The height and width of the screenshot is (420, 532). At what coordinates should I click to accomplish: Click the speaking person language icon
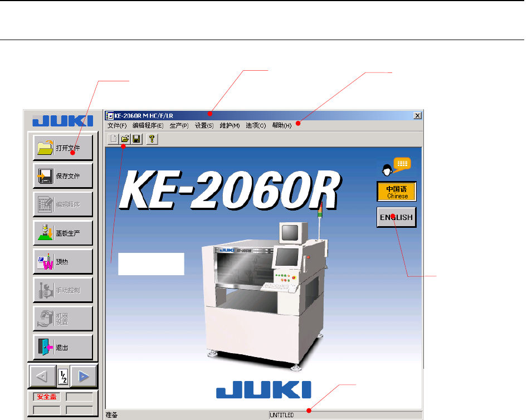pyautogui.click(x=396, y=167)
